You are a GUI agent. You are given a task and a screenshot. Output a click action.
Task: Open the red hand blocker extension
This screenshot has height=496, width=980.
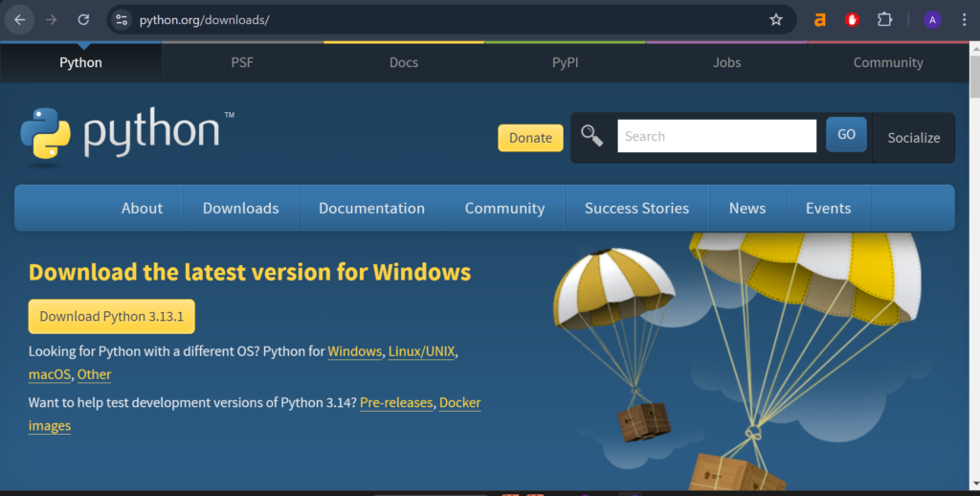852,20
